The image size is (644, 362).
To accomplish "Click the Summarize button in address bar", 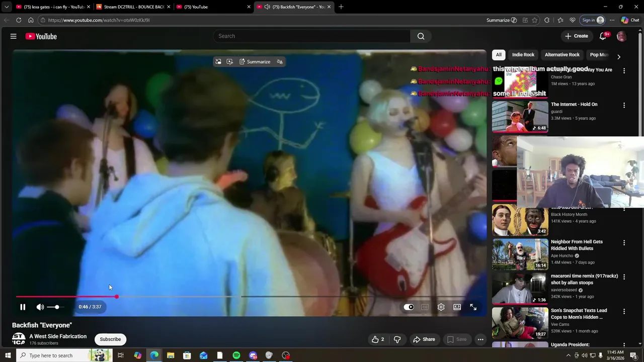I will (x=502, y=20).
